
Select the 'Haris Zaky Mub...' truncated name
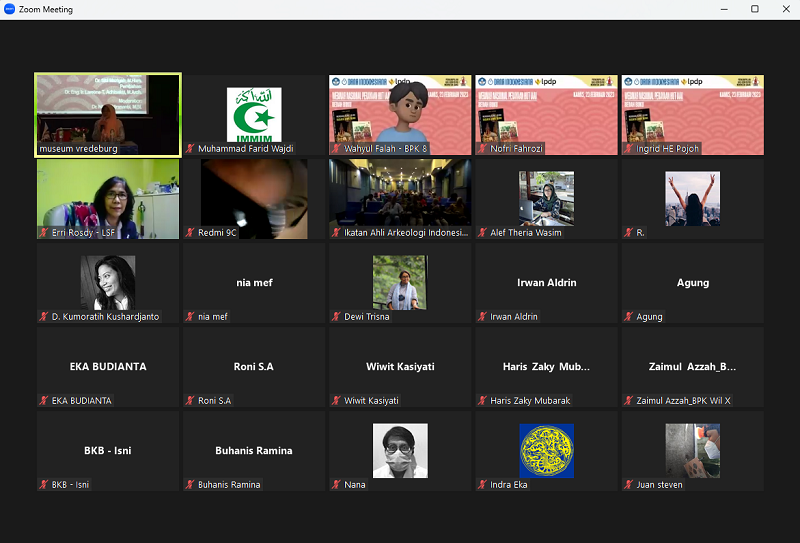pos(546,366)
